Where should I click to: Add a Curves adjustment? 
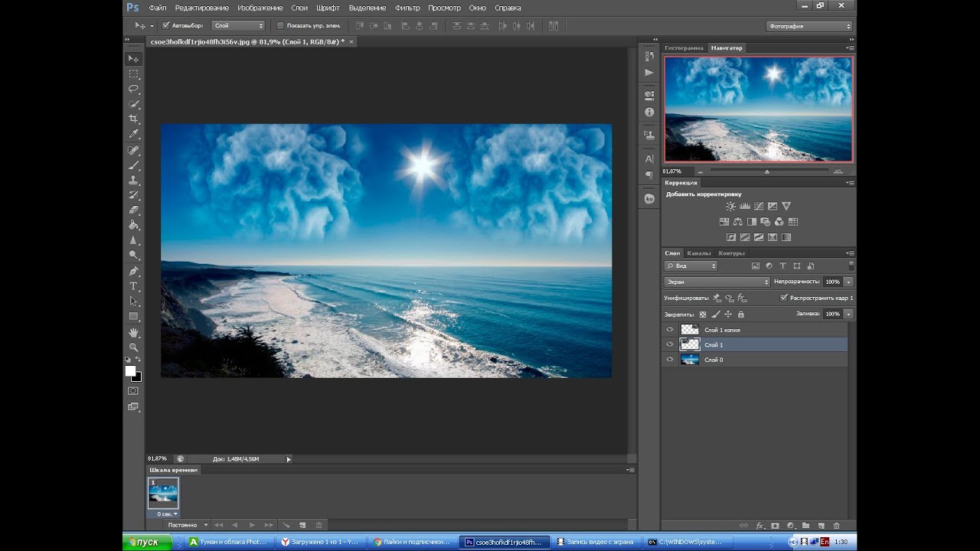[x=758, y=206]
